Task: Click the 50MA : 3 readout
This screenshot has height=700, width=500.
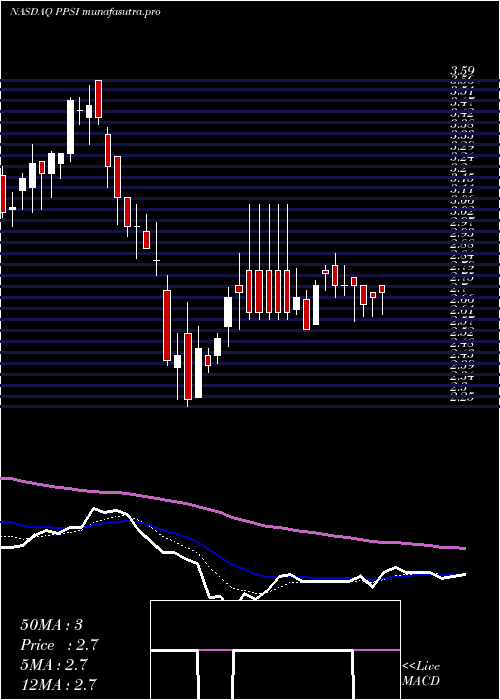Action: click(51, 625)
